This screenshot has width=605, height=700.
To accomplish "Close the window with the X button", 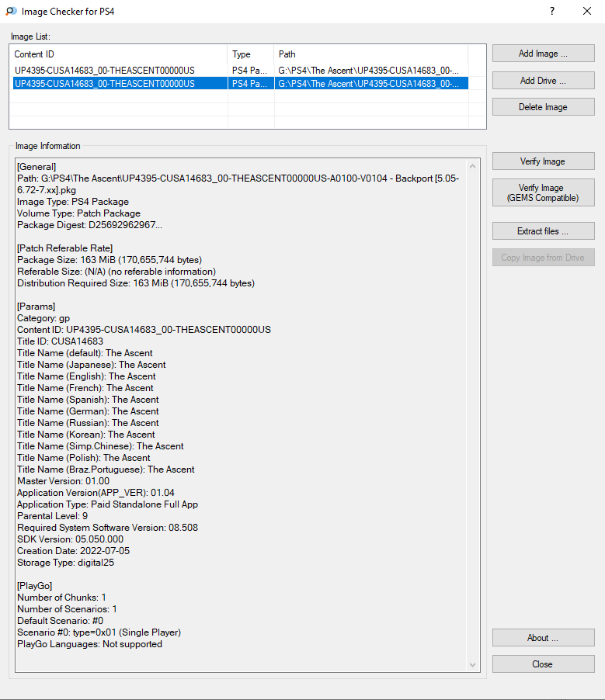I will [x=587, y=11].
